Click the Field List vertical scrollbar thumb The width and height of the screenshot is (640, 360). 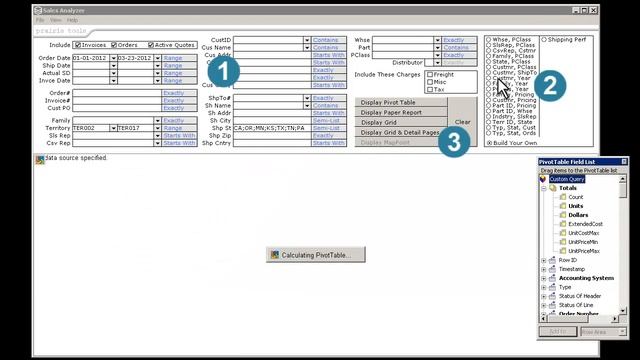coord(622,190)
